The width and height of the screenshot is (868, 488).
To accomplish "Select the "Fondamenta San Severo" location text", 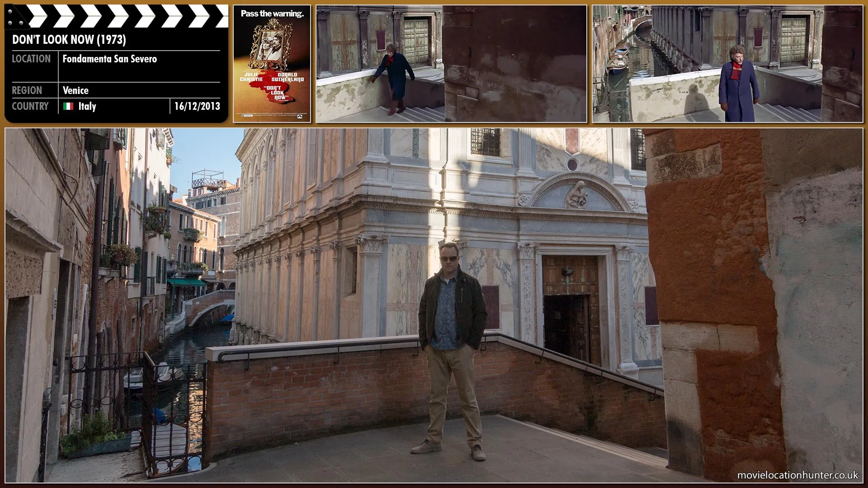I will (110, 59).
